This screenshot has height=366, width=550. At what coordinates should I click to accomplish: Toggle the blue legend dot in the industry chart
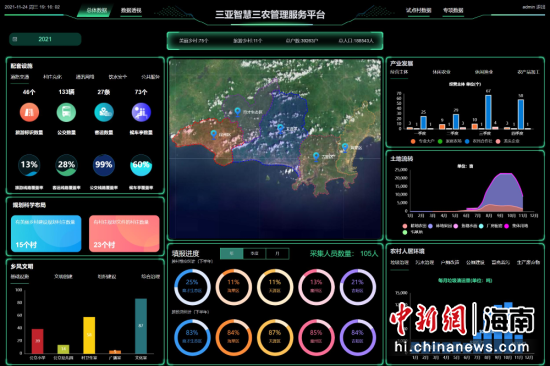[x=467, y=141]
